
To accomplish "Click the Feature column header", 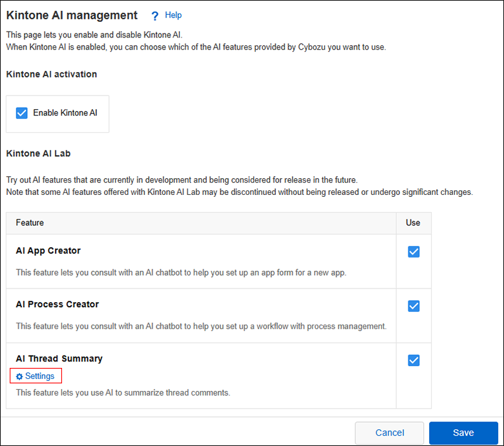I will point(30,223).
